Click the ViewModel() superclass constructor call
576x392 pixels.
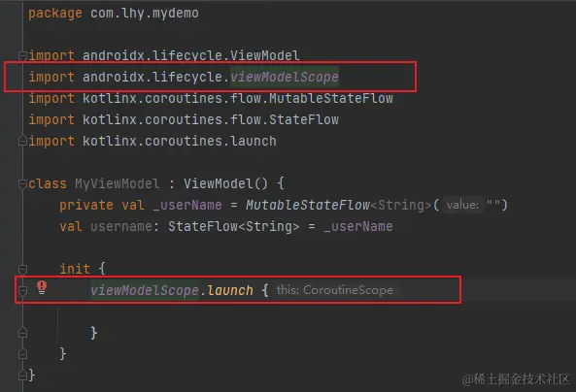coord(225,183)
